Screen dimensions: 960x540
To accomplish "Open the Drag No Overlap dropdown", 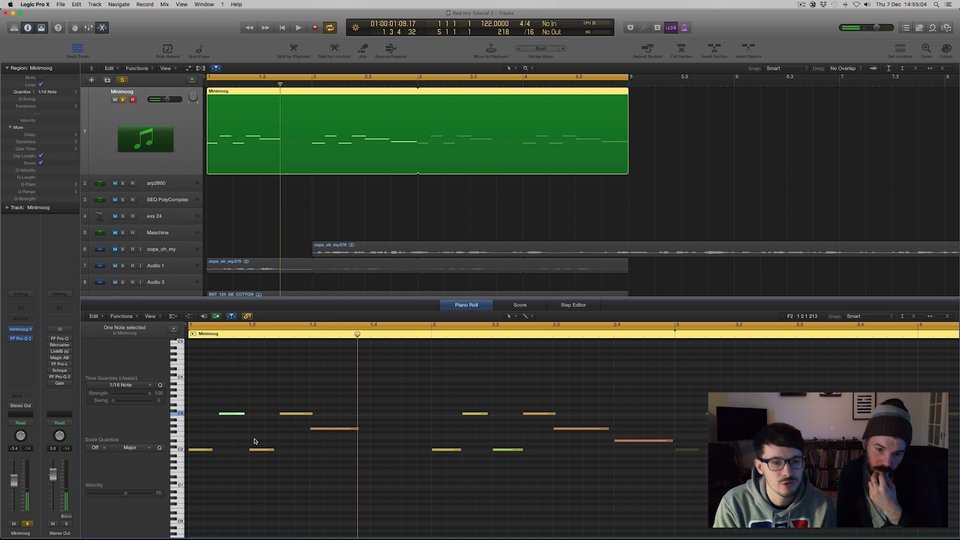I will 845,68.
